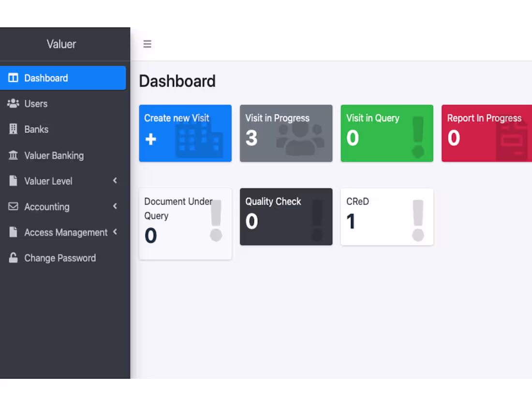Open the red Report In Progress card
The width and height of the screenshot is (532, 399).
(x=487, y=133)
